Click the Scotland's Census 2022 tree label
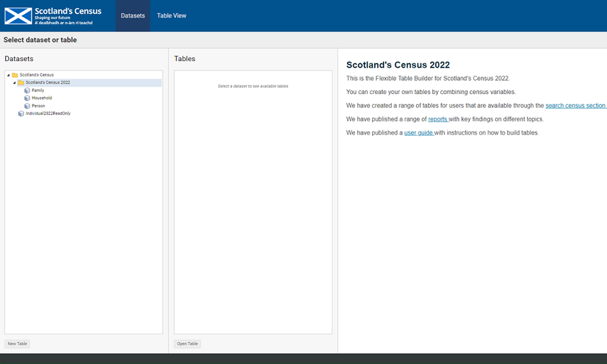The height and width of the screenshot is (364, 607). pos(48,83)
